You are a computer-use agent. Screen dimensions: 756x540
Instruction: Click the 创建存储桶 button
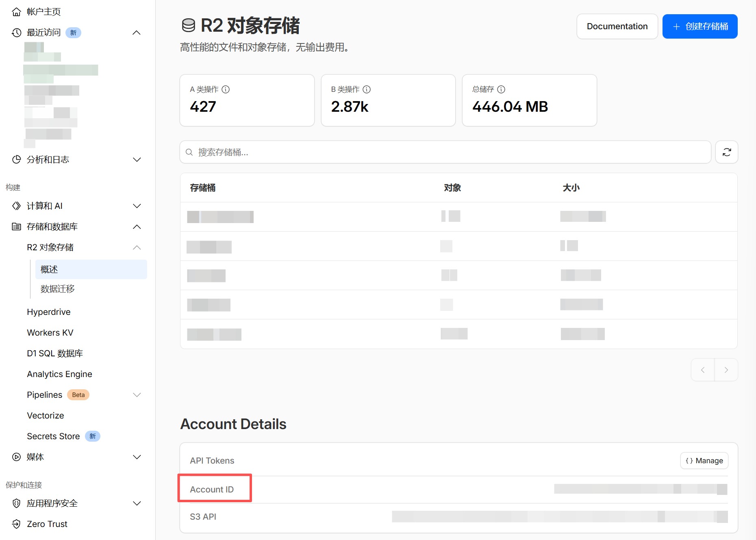tap(700, 26)
